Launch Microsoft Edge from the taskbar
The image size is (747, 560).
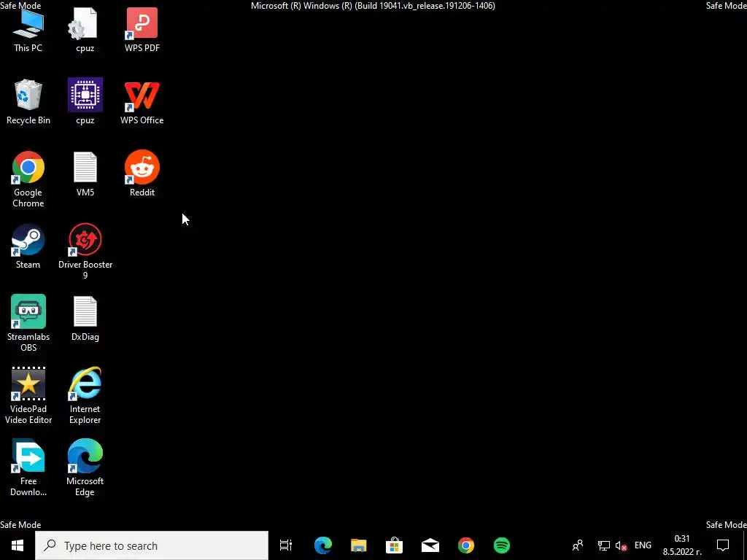pyautogui.click(x=322, y=545)
